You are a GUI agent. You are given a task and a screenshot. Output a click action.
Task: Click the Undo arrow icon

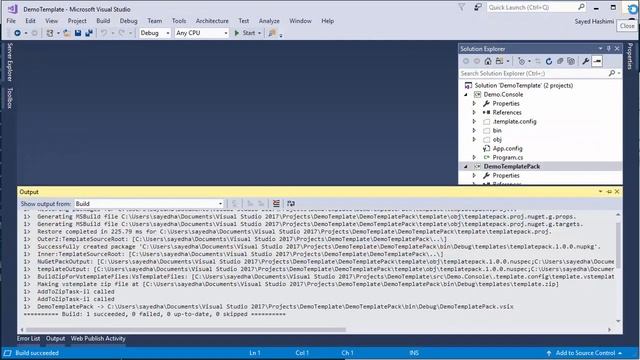(104, 33)
